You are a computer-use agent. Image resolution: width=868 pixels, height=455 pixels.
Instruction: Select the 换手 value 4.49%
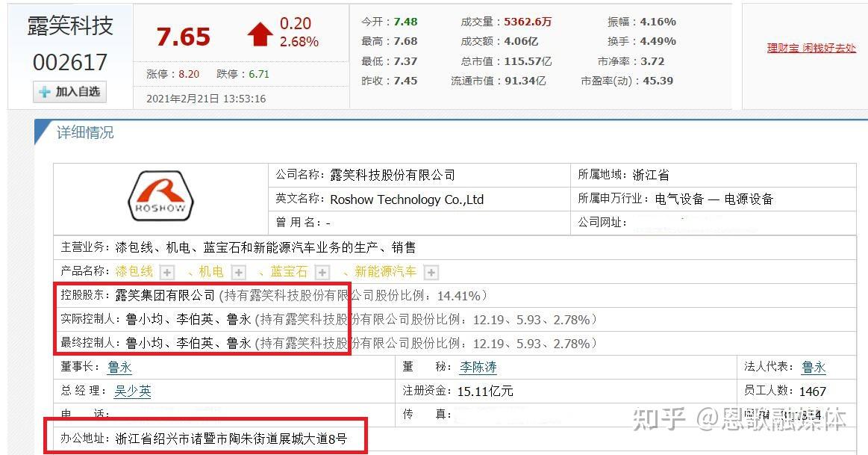658,41
